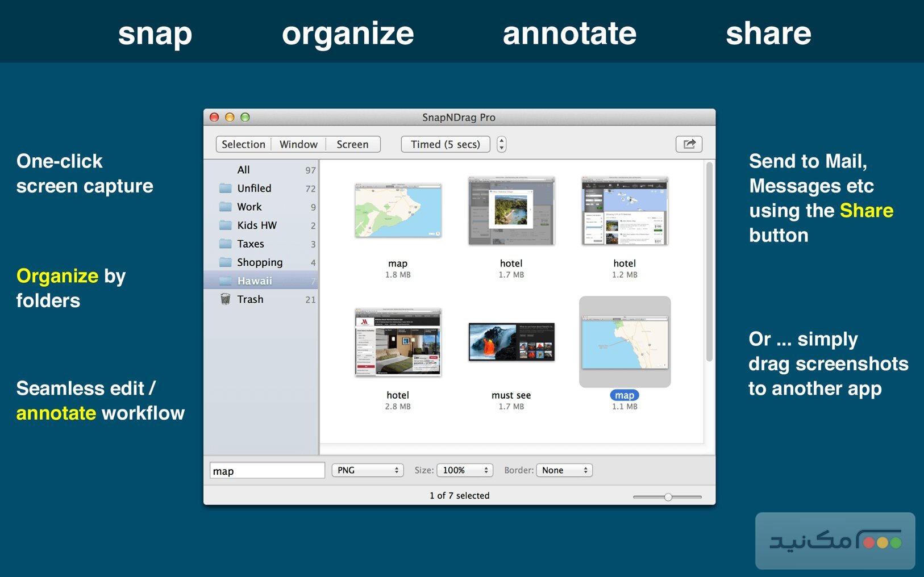Click the Taxes folder icon
Screen dimensions: 924x577
coord(224,244)
